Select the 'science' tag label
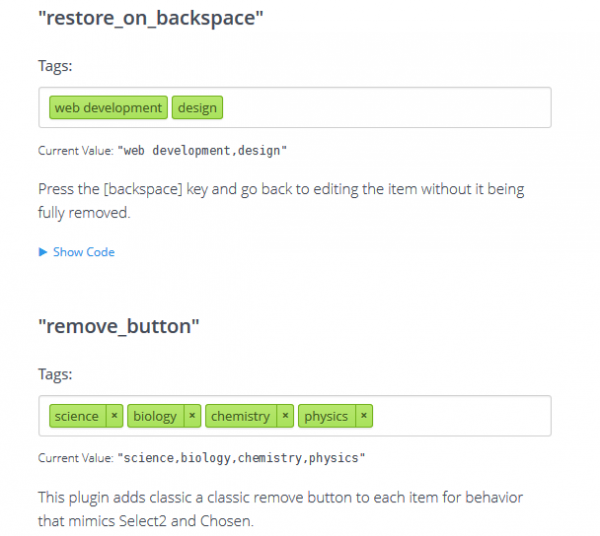 point(77,416)
